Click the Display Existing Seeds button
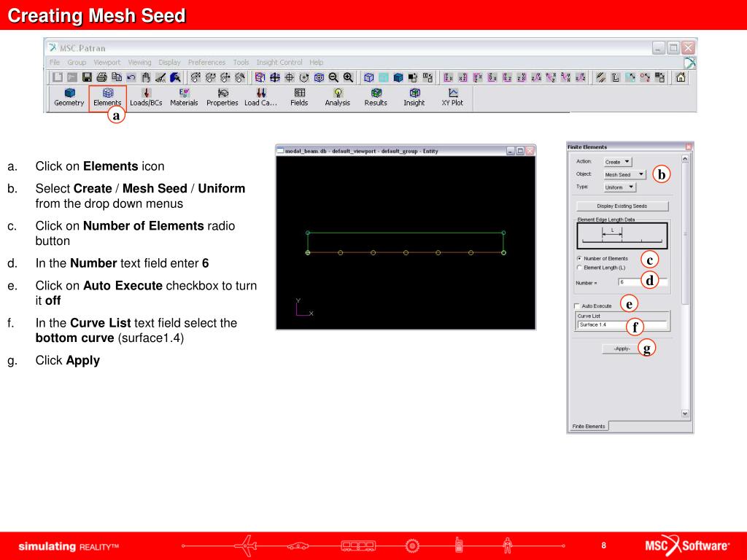 [622, 206]
